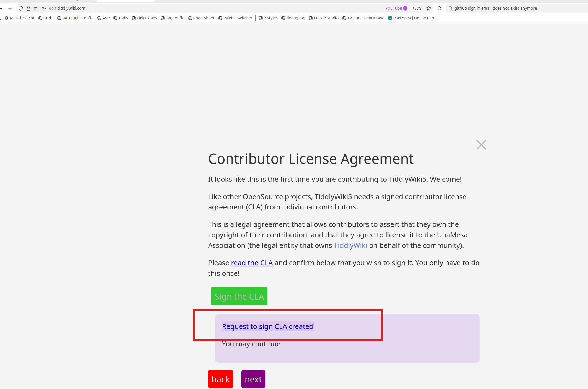Close the CLA dialog with the X

click(x=481, y=145)
